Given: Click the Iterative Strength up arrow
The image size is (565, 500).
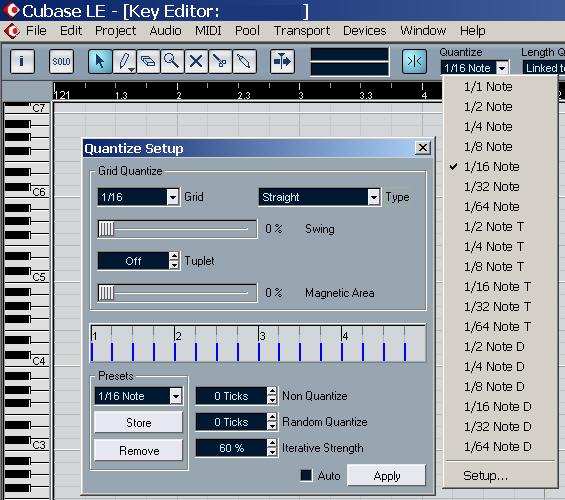Looking at the screenshot, I should pyautogui.click(x=273, y=443).
